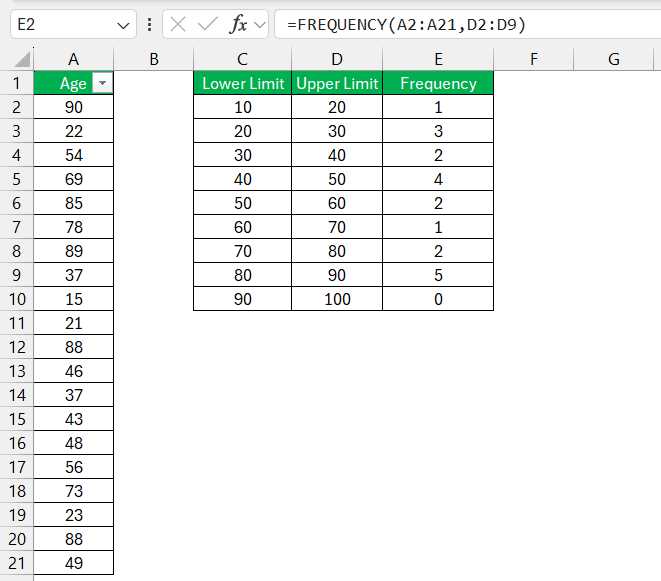
Task: Select cell A7 containing 78
Action: [73, 227]
